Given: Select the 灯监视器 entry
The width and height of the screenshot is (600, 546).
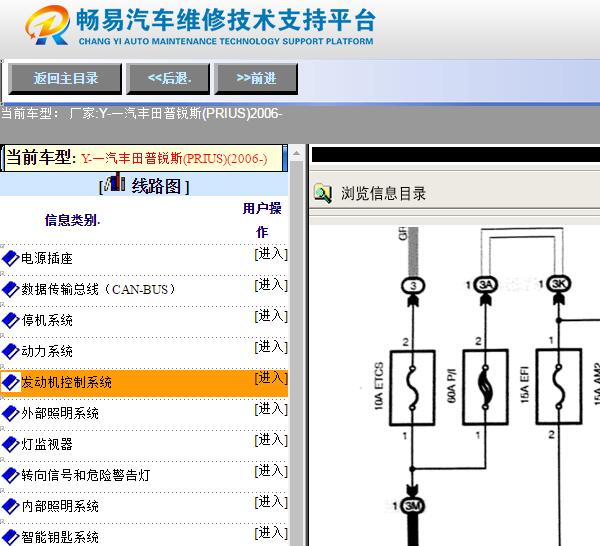Looking at the screenshot, I should coord(47,445).
